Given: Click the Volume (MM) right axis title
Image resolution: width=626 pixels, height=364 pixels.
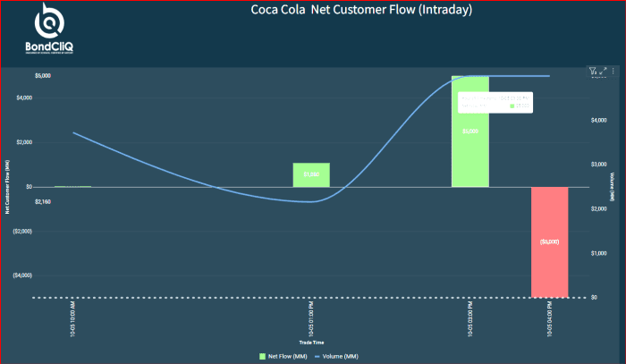Looking at the screenshot, I should click(612, 187).
